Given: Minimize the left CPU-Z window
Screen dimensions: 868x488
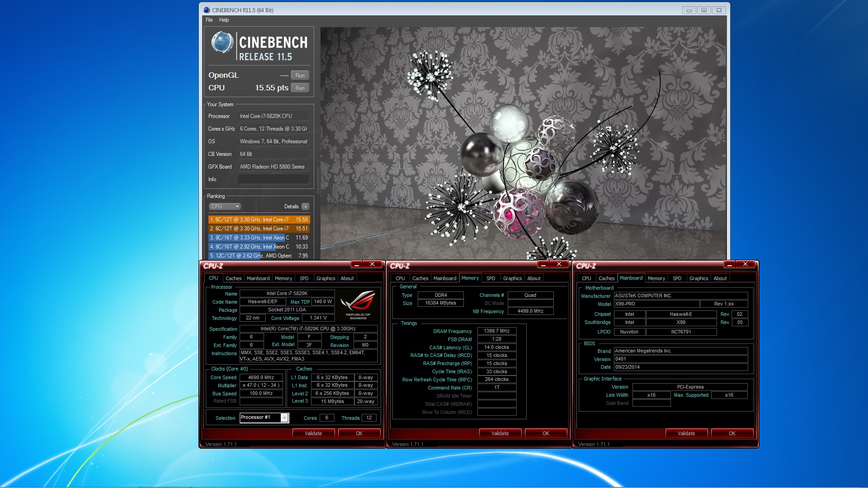Looking at the screenshot, I should click(357, 264).
